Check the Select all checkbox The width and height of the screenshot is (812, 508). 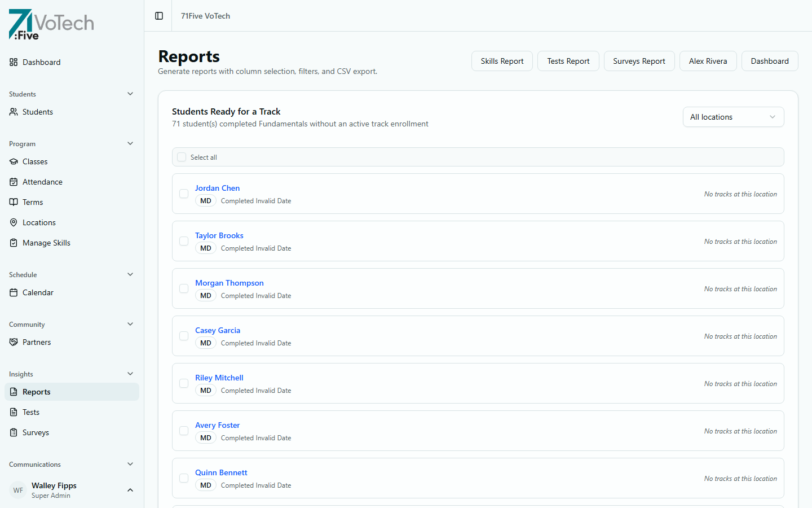click(181, 157)
